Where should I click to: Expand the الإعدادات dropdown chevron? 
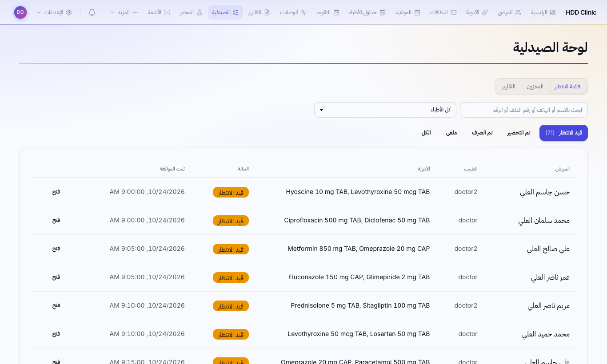click(x=40, y=12)
